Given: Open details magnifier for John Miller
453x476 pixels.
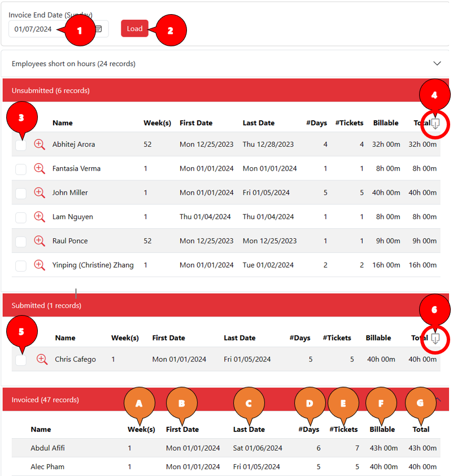Looking at the screenshot, I should [40, 193].
